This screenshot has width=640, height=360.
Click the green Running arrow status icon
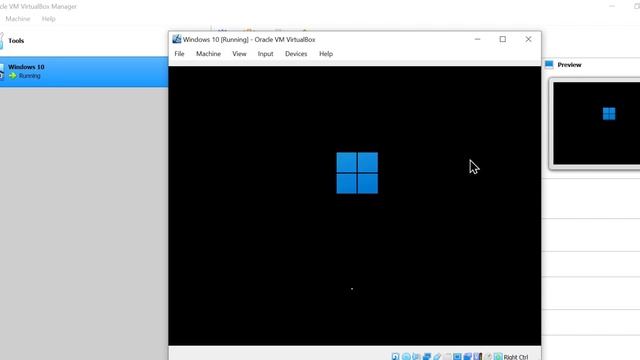click(13, 76)
